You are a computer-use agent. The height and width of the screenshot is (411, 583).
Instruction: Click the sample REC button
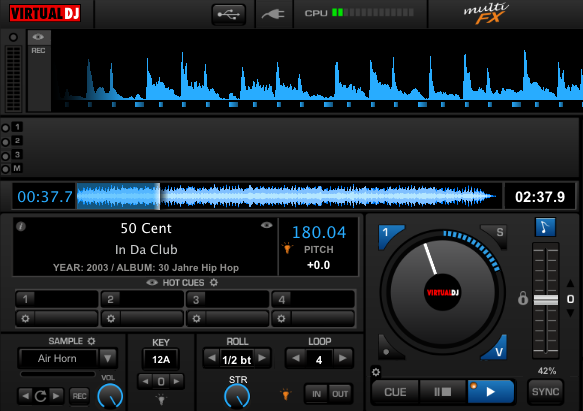[x=79, y=396]
